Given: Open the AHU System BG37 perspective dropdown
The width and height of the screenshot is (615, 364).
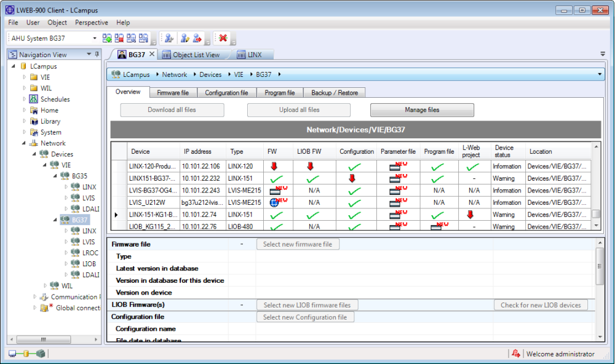Looking at the screenshot, I should (95, 38).
